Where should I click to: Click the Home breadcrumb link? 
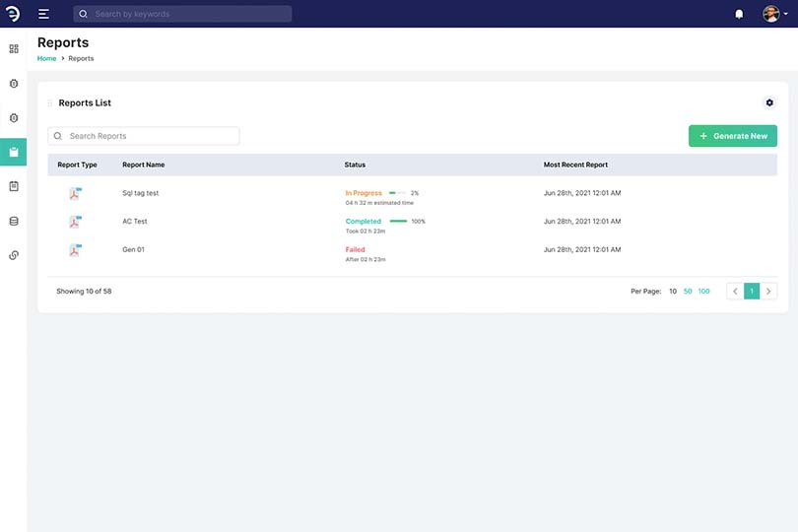[46, 59]
